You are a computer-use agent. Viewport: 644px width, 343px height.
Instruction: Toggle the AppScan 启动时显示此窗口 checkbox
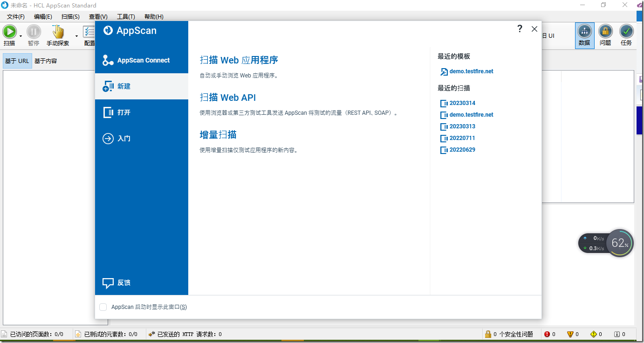pos(103,307)
